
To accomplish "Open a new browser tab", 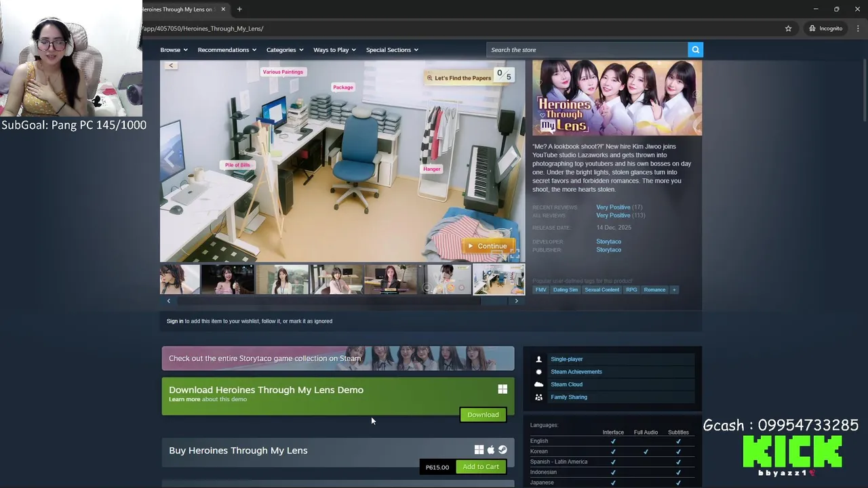I will (x=239, y=9).
